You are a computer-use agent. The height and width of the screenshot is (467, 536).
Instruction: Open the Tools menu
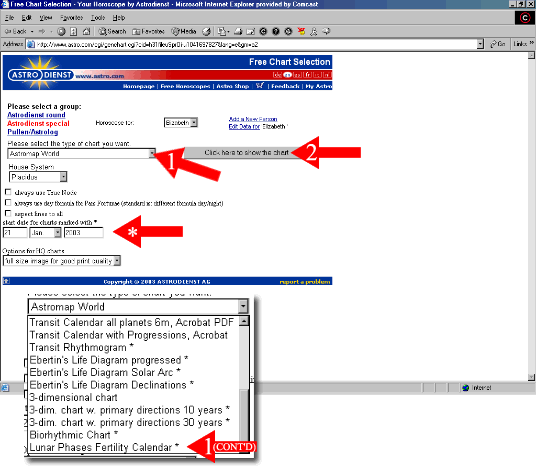click(98, 17)
